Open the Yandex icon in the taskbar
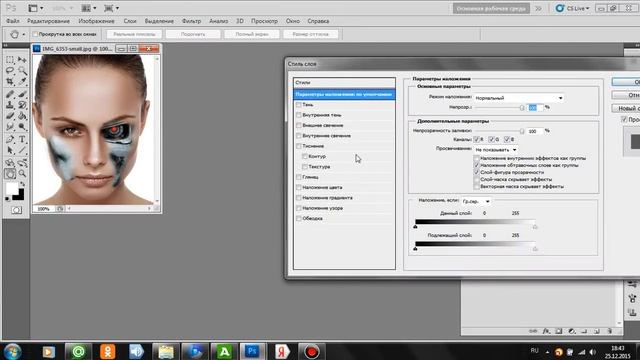640x360 pixels. pyautogui.click(x=282, y=351)
